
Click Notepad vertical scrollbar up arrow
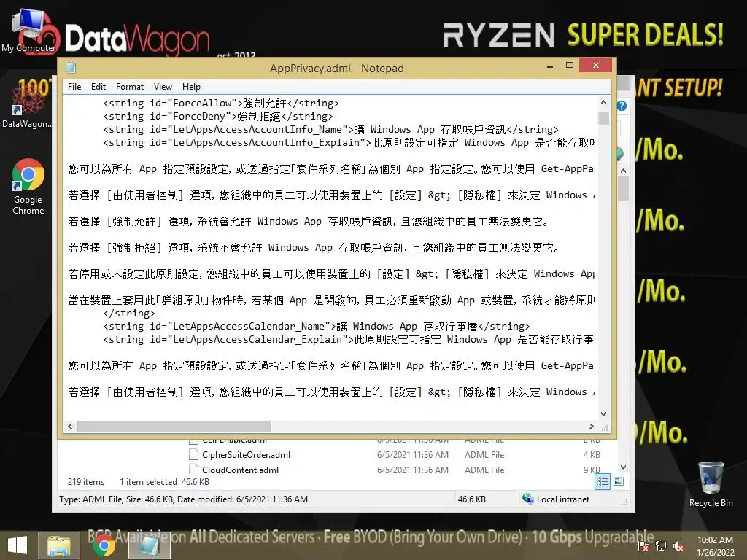click(603, 102)
